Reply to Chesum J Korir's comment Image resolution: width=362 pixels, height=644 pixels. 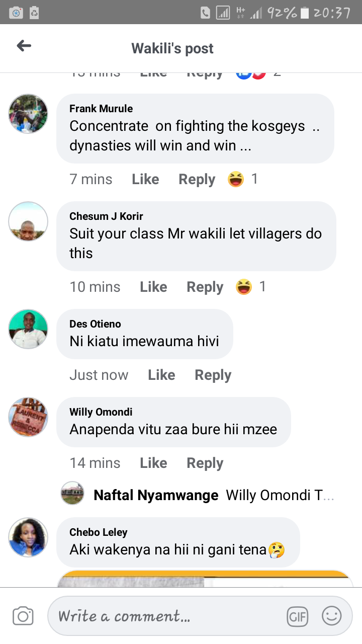coord(205,287)
